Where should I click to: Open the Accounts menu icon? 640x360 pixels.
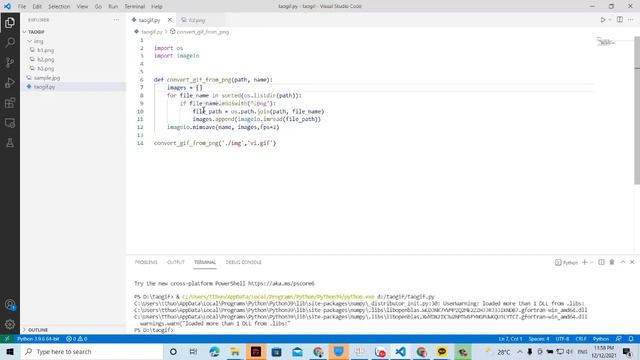coord(10,304)
